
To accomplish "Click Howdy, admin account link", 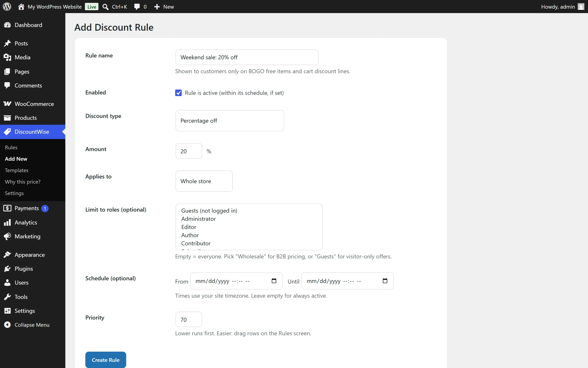I will [x=558, y=7].
